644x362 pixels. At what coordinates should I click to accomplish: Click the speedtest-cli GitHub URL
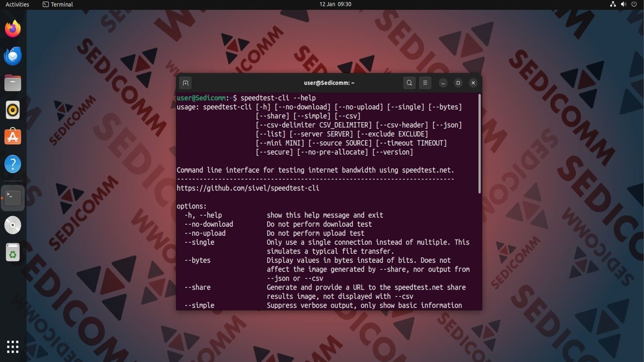pyautogui.click(x=248, y=188)
